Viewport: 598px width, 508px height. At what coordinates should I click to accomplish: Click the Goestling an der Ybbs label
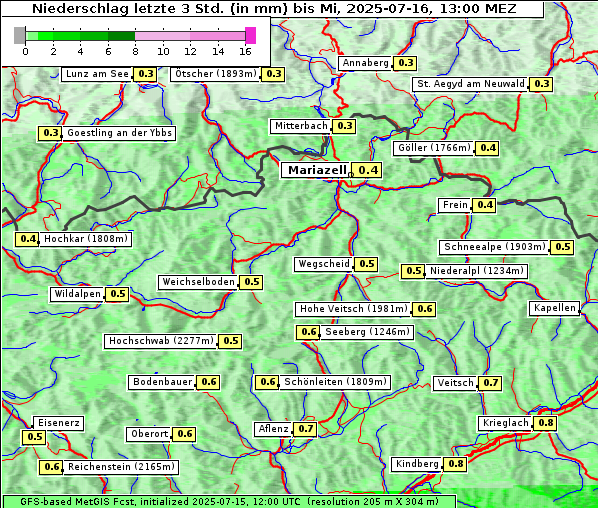(119, 133)
